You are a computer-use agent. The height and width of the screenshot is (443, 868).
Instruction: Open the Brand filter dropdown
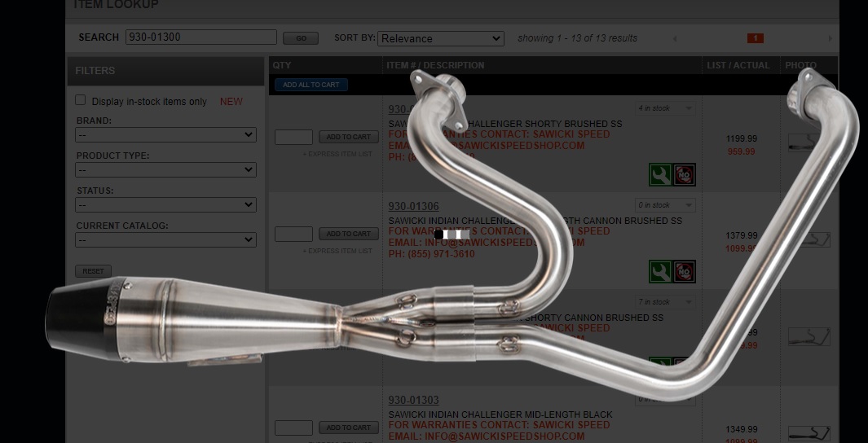click(x=165, y=135)
